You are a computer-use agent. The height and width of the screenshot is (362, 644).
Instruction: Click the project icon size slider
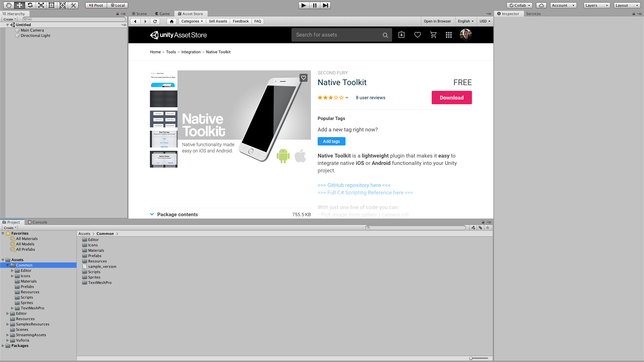pos(472,358)
